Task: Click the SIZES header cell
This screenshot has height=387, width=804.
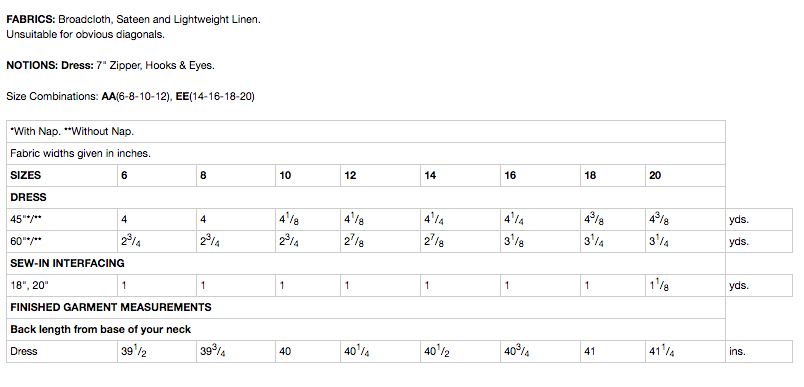Action: pyautogui.click(x=62, y=175)
